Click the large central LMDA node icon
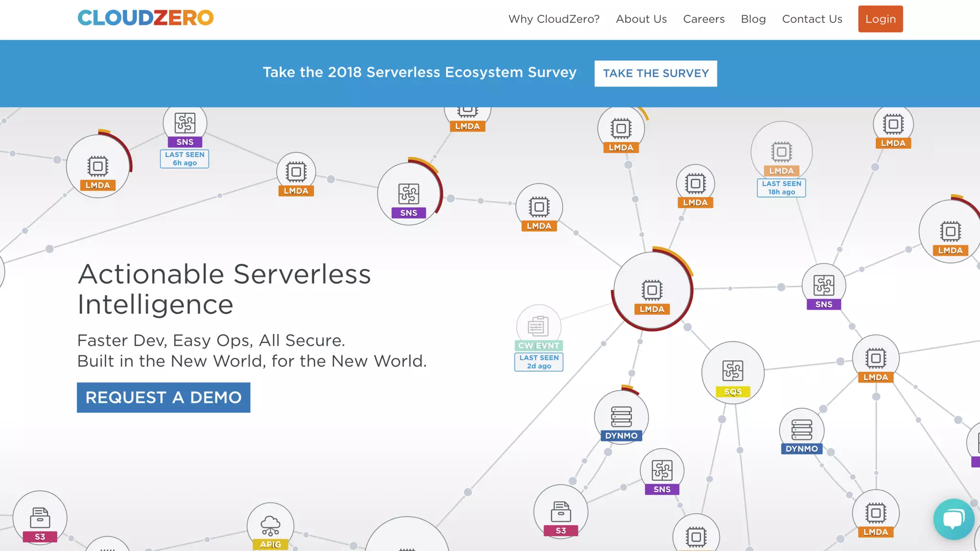980x551 pixels. click(x=652, y=290)
